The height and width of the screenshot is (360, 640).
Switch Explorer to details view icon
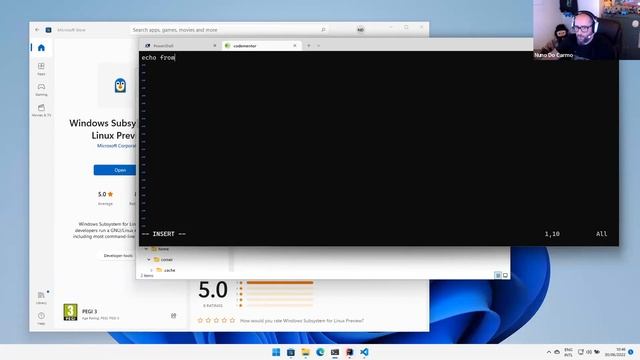(498, 276)
